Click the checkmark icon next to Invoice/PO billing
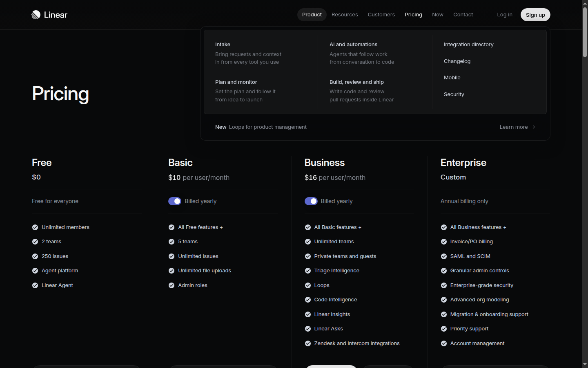Image resolution: width=588 pixels, height=368 pixels. [x=444, y=242]
